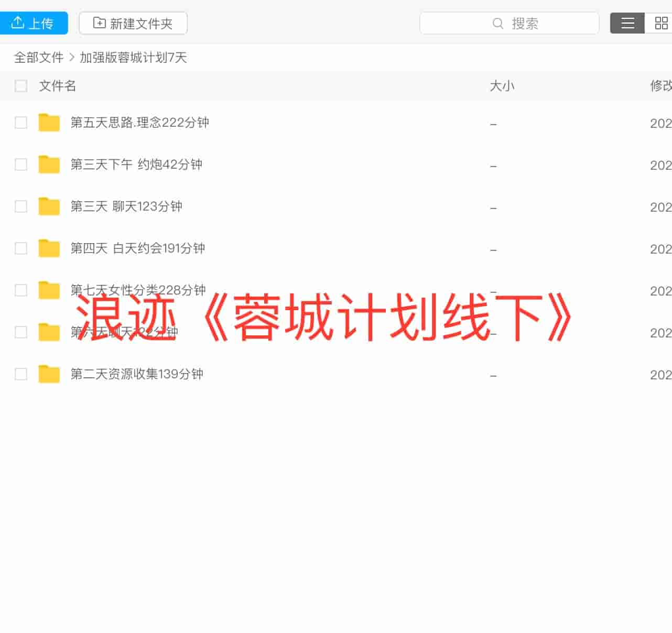Click the 上传 upload button

34,23
